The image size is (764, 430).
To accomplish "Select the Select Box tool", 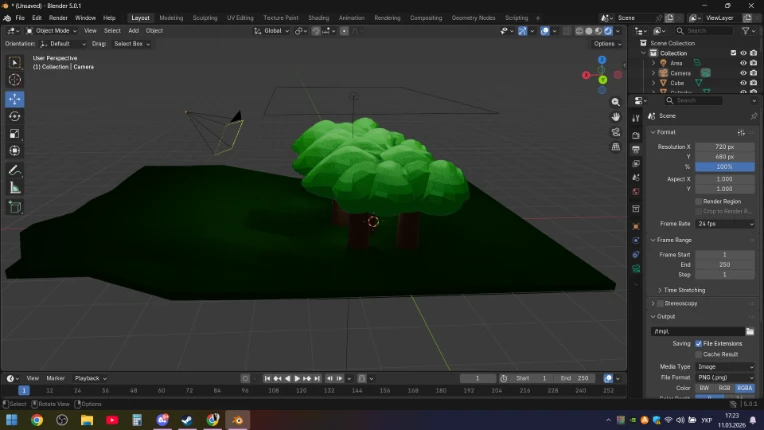I will coord(15,63).
